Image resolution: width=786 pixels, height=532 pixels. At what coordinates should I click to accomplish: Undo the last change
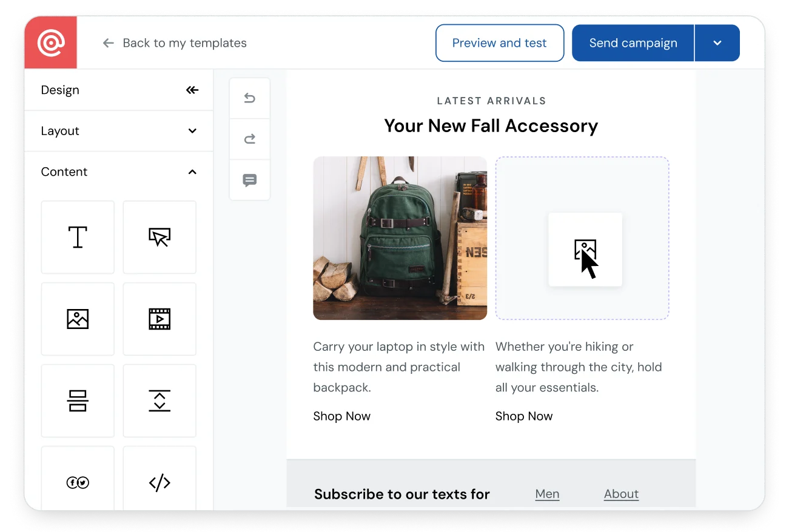pos(250,98)
